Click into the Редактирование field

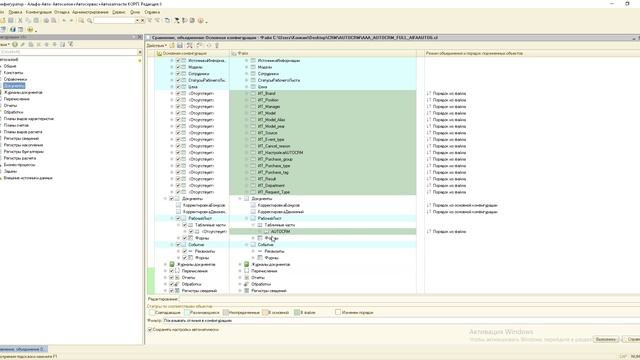coord(409,299)
